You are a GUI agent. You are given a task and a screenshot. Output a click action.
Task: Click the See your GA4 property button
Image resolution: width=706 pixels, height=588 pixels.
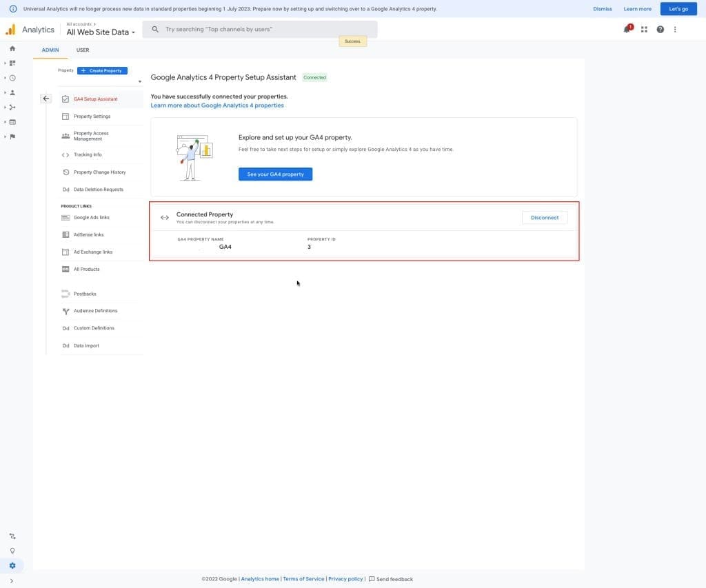[275, 174]
